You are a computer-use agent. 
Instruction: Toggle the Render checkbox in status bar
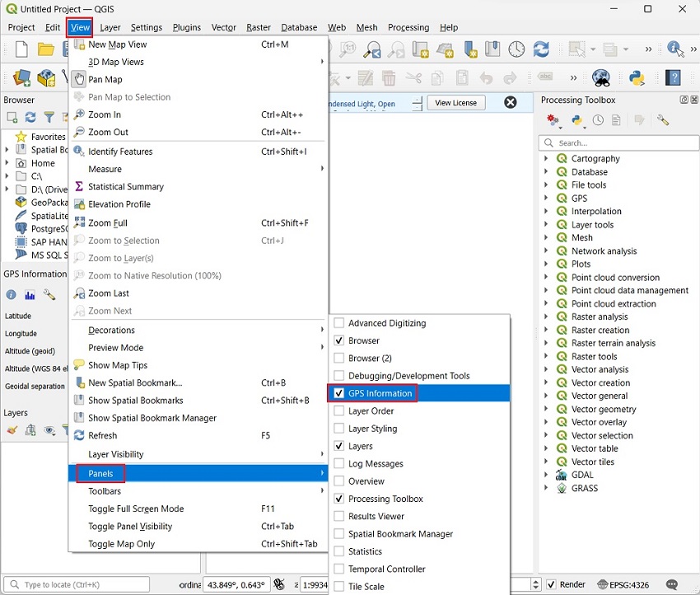click(x=552, y=585)
